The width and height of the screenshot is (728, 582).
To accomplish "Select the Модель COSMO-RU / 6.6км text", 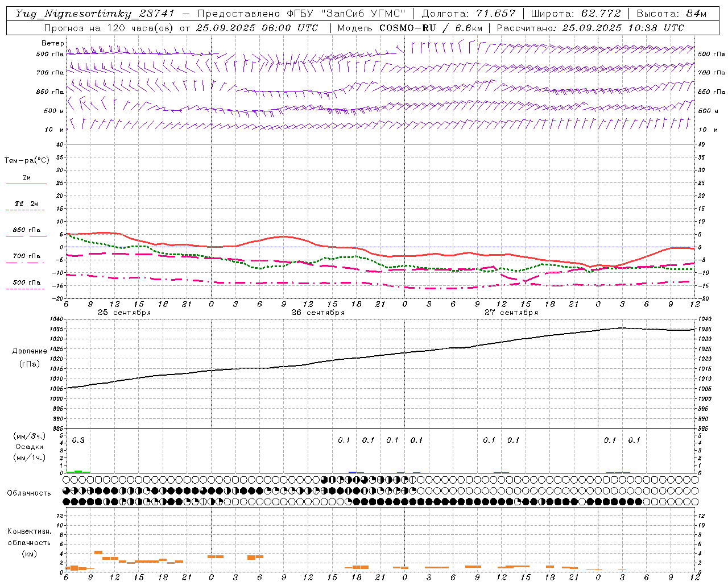I will (x=410, y=28).
